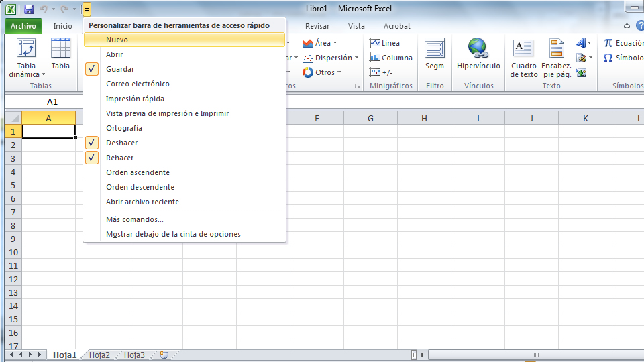Screen dimensions: 644x362
Task: Expand the Tabla dinámica dropdown arrow
Action: (43, 74)
